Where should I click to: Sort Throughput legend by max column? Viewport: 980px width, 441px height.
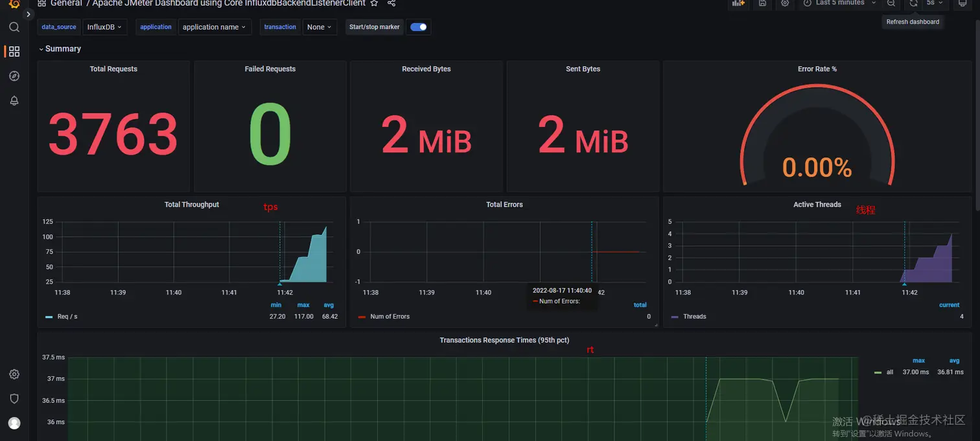coord(303,305)
